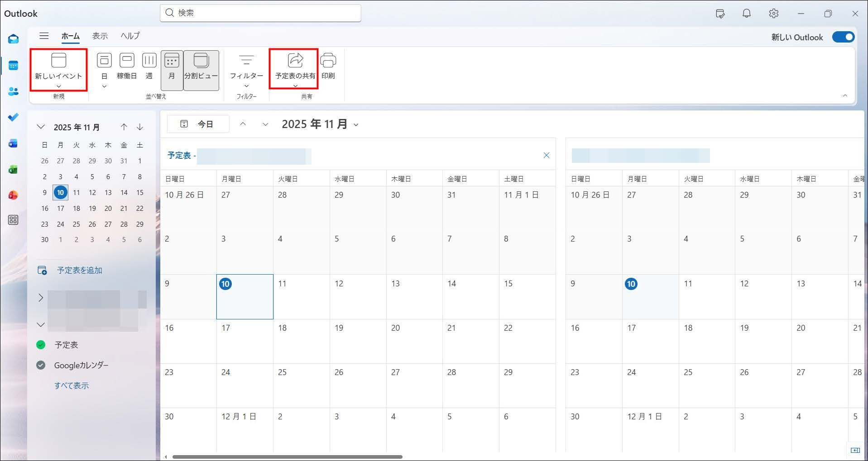Screen dimensions: 868x461
Task: Open the ヘルプ tab
Action: (x=130, y=36)
